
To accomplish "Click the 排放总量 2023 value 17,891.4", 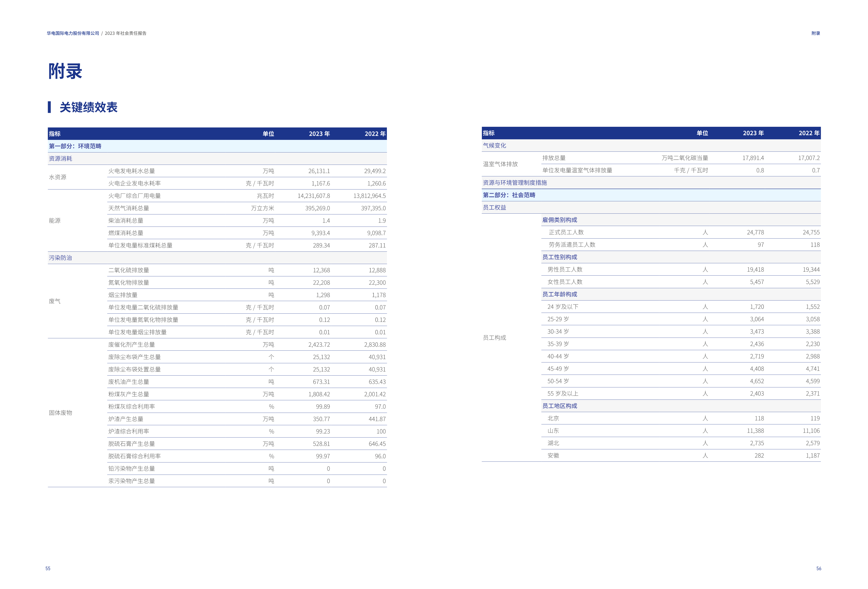I will pyautogui.click(x=753, y=158).
